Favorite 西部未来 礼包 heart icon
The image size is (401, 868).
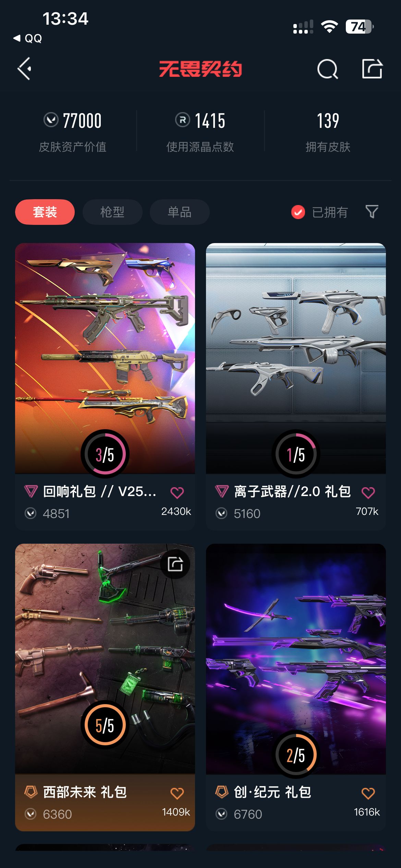point(177,793)
